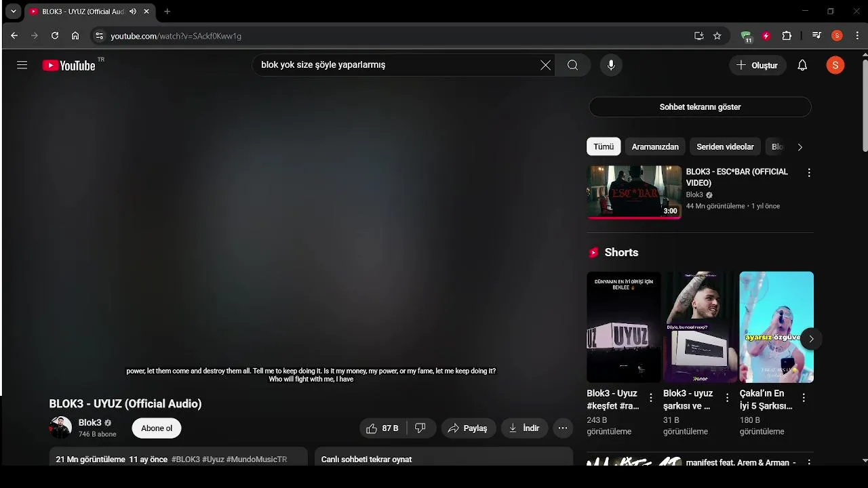Open browser home page

(x=75, y=36)
